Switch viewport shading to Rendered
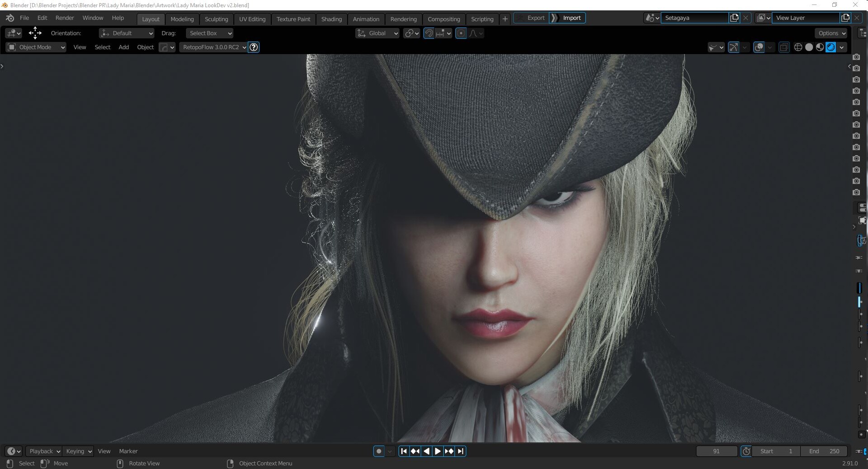 pyautogui.click(x=831, y=47)
